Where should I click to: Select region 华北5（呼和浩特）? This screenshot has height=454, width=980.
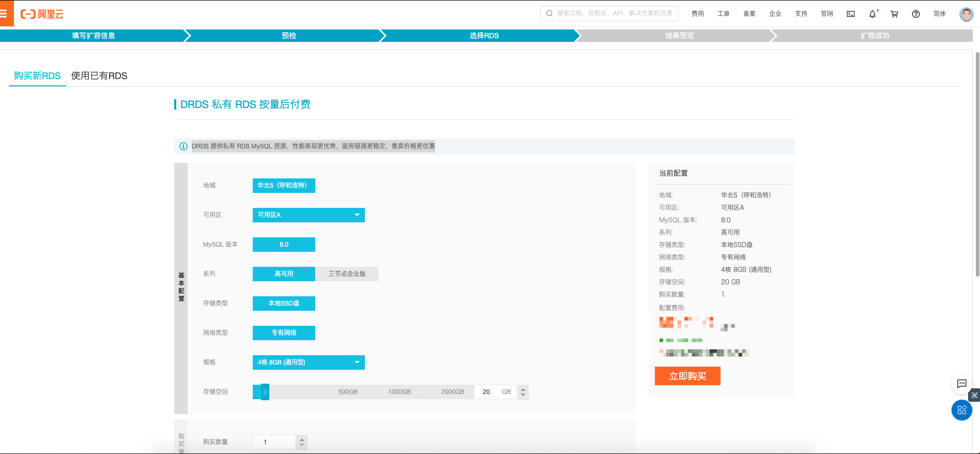[284, 186]
